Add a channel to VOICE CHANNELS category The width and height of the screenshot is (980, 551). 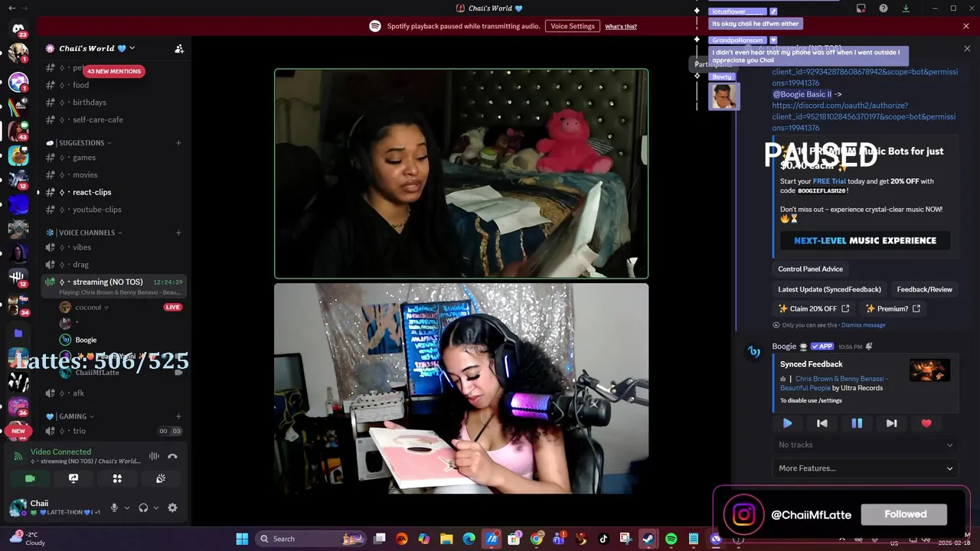click(178, 233)
